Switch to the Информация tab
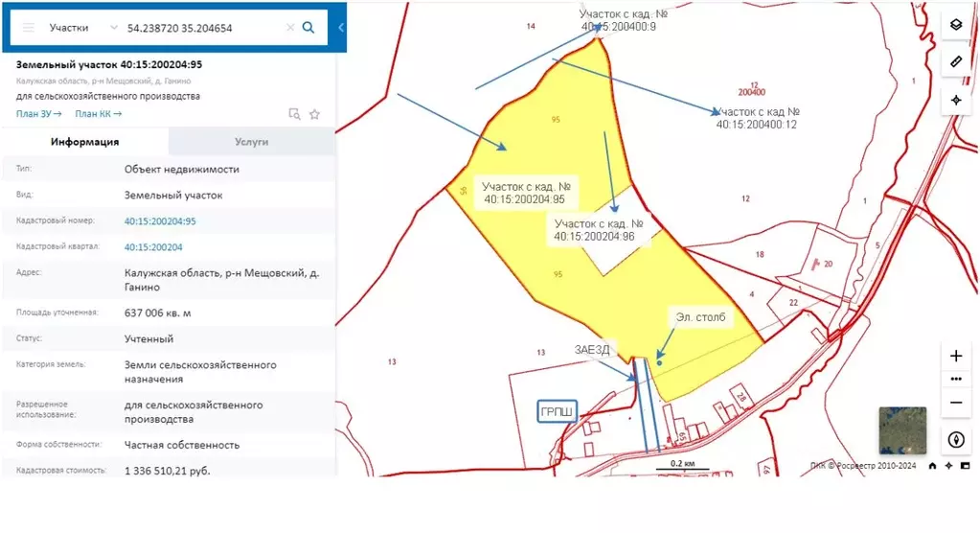The height and width of the screenshot is (533, 980). point(85,142)
